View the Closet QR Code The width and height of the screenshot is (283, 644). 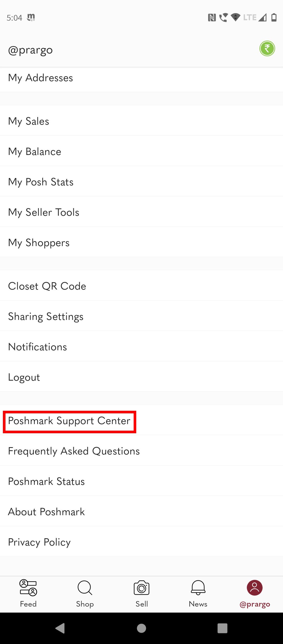coord(47,286)
